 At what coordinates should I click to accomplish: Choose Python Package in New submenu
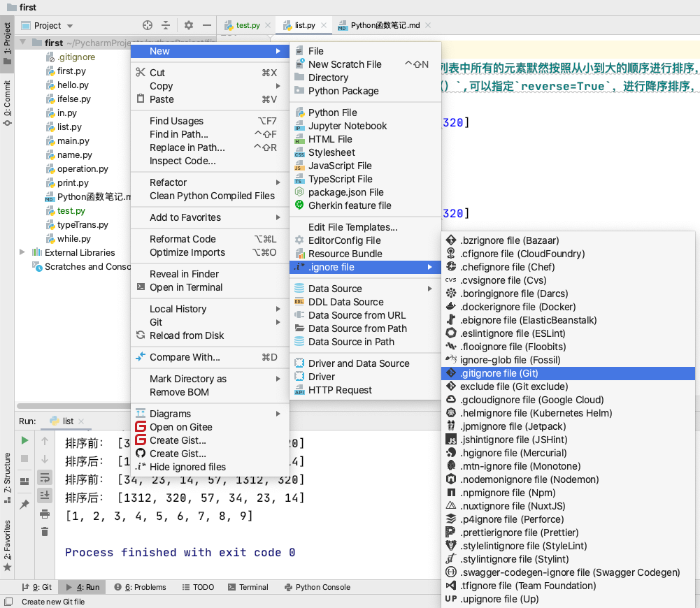[365, 91]
